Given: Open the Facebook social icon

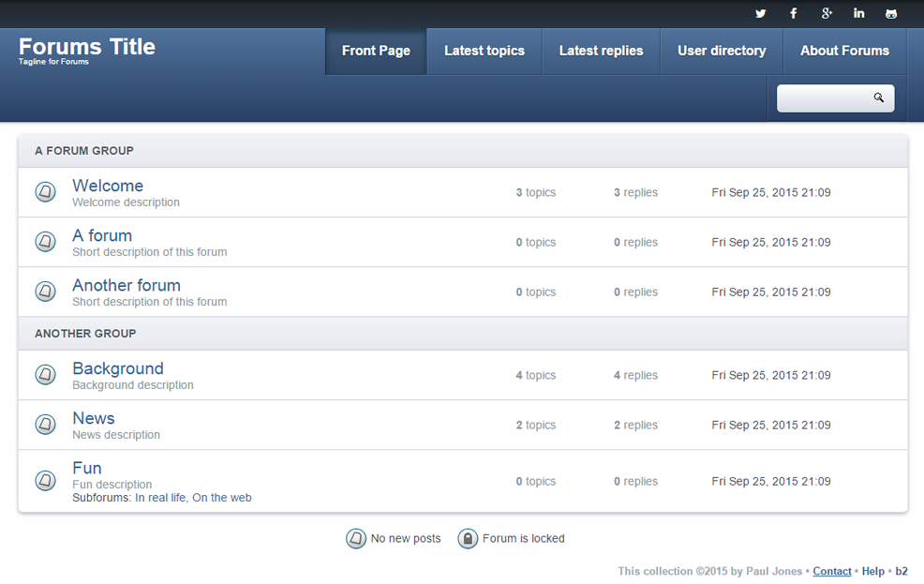Looking at the screenshot, I should click(794, 13).
